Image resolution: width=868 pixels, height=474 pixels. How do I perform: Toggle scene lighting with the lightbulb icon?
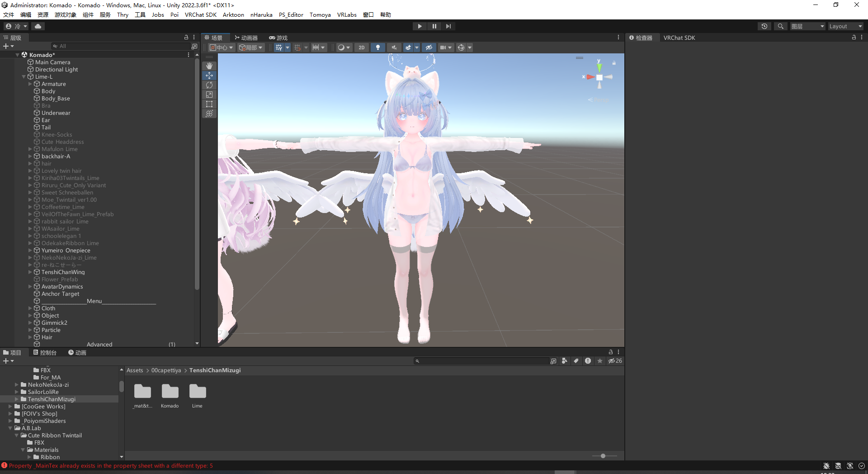[378, 47]
